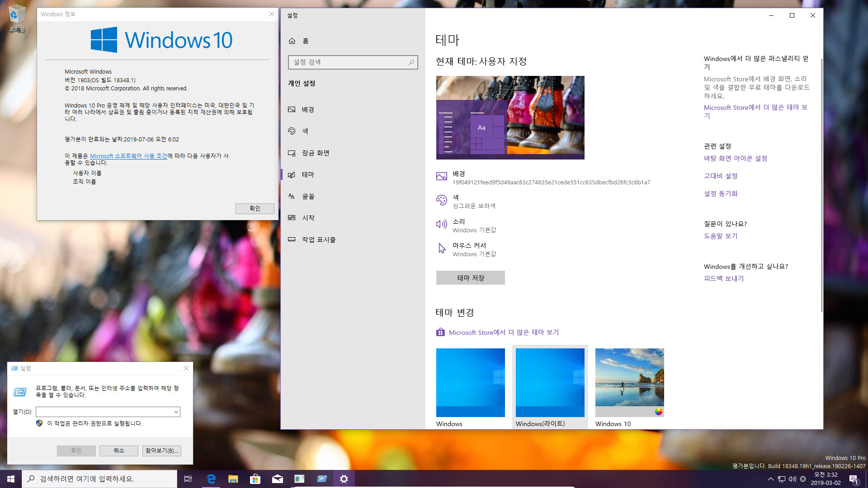Open 도움말 보기 link
The width and height of the screenshot is (868, 488).
[x=721, y=236]
